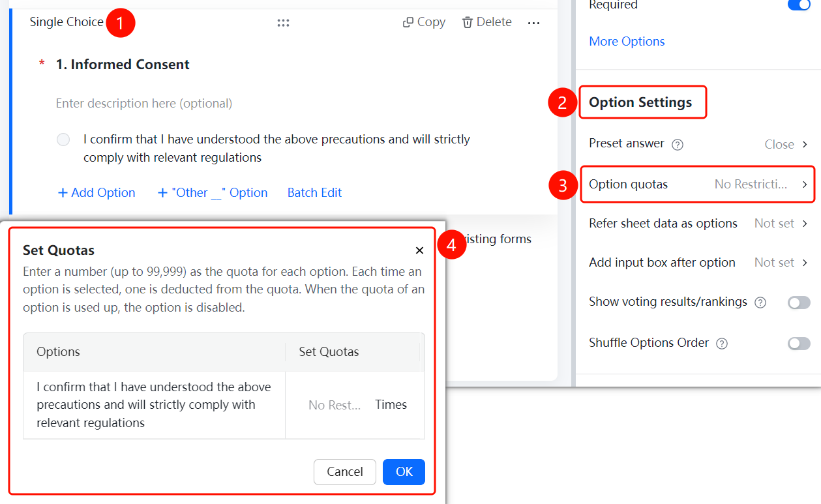Click the Single Choice question type label
This screenshot has height=504, width=821.
(x=67, y=22)
